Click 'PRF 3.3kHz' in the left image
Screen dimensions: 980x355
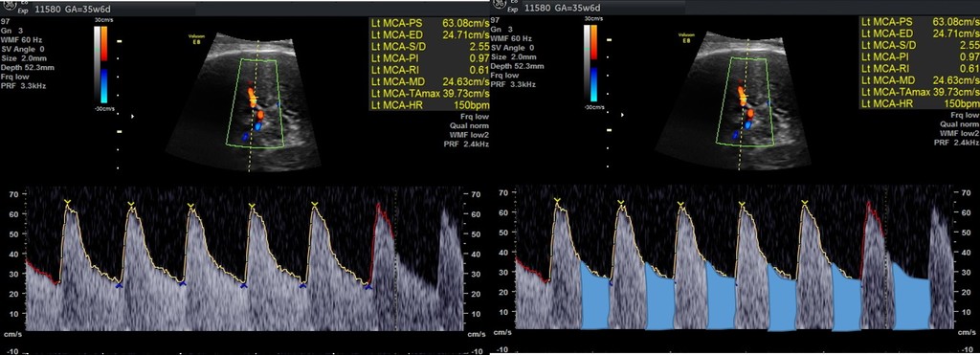[24, 85]
